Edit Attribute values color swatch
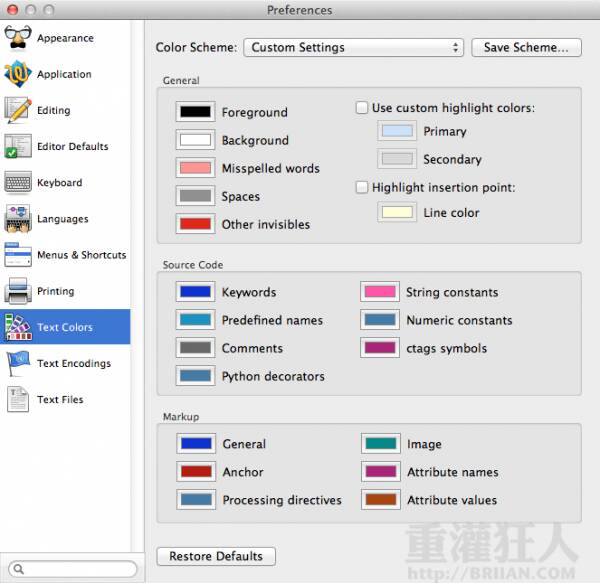The width and height of the screenshot is (600, 583). click(x=381, y=499)
